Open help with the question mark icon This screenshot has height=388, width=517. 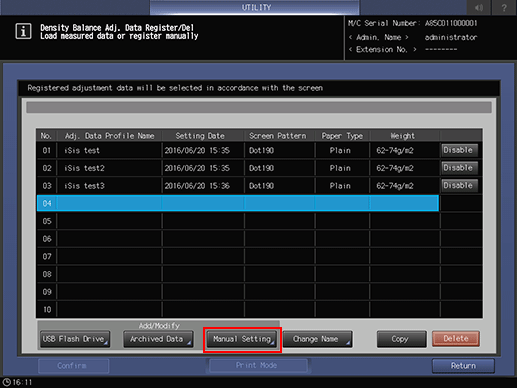click(504, 7)
